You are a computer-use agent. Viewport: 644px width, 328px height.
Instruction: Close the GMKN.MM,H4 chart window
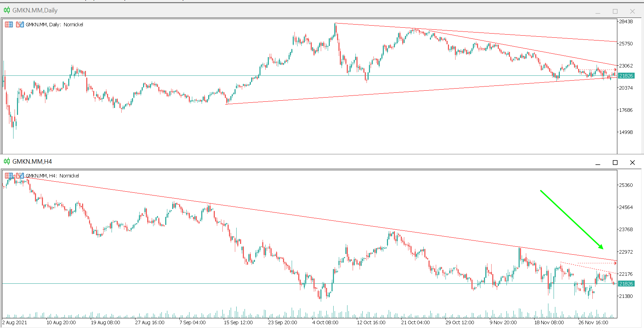633,163
